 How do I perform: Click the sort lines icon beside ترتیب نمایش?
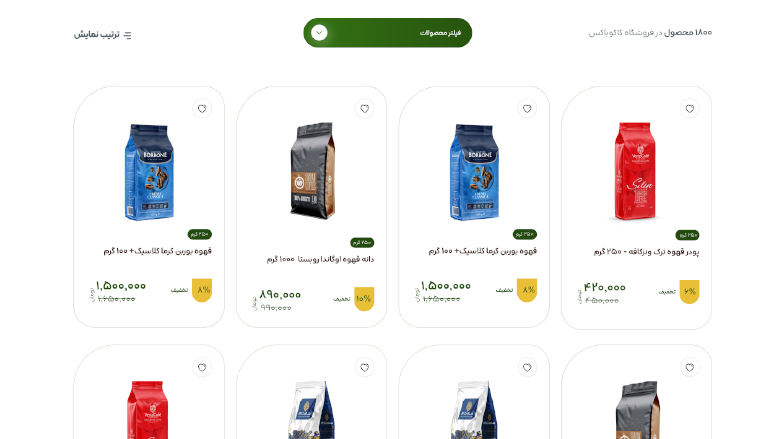[128, 35]
